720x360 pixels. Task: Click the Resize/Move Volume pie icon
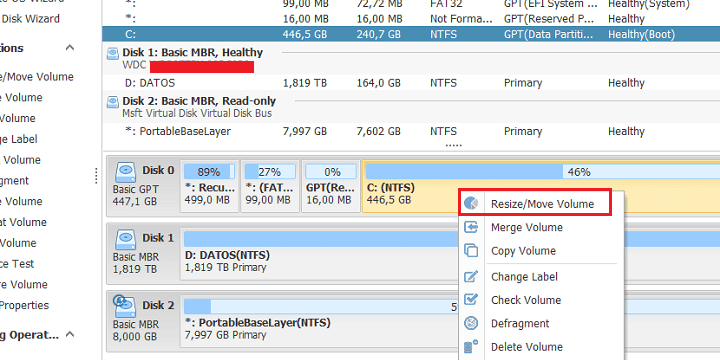pyautogui.click(x=471, y=203)
